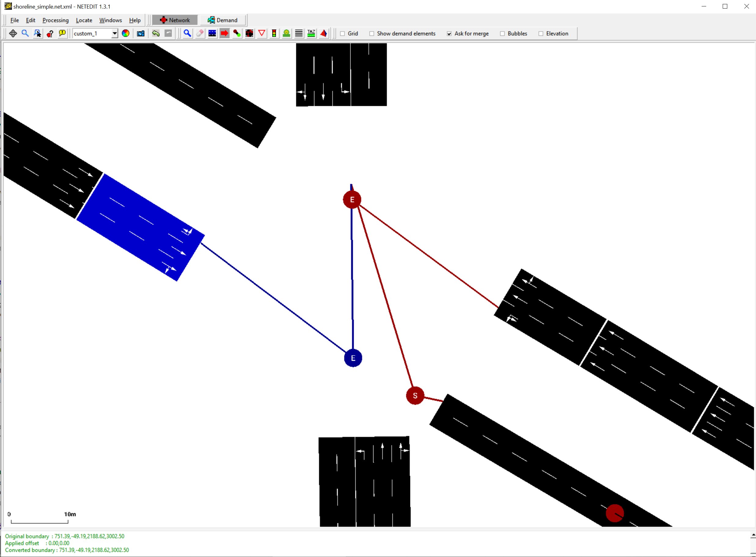Uncheck Ask for merge option

[449, 34]
